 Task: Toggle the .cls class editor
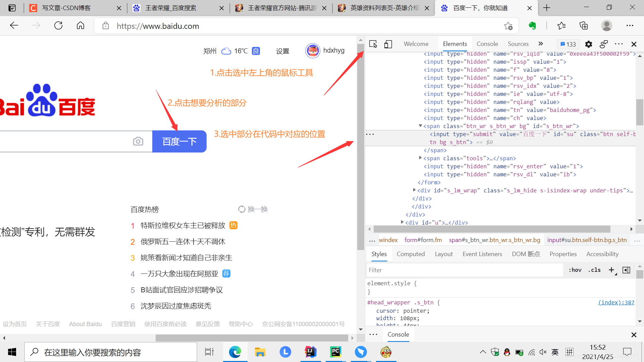[594, 270]
